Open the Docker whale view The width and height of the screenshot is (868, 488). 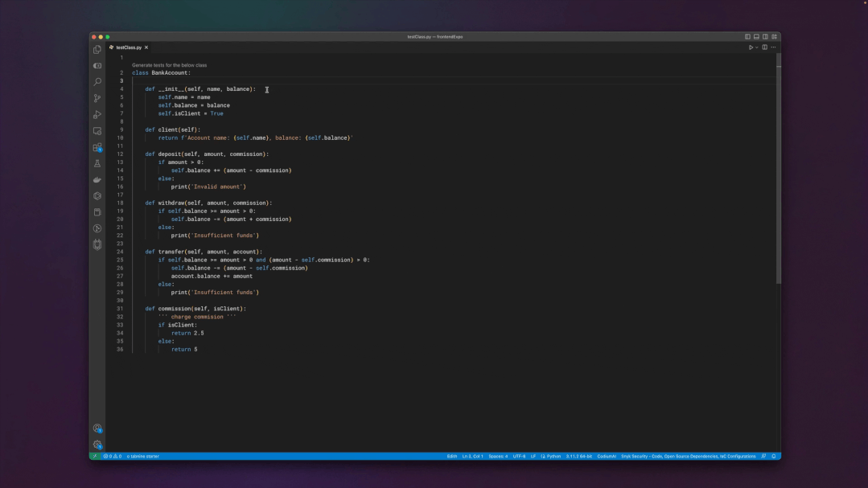(x=97, y=180)
